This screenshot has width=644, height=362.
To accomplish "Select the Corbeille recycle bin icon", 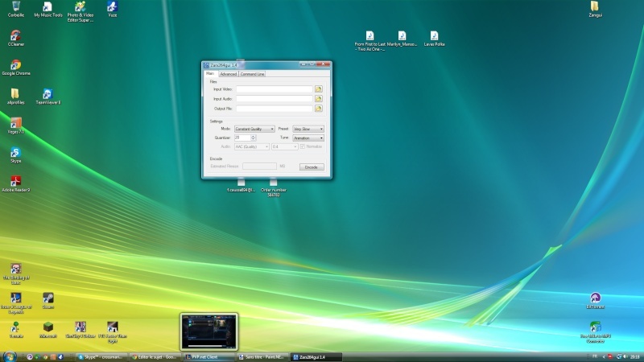I will click(x=16, y=10).
